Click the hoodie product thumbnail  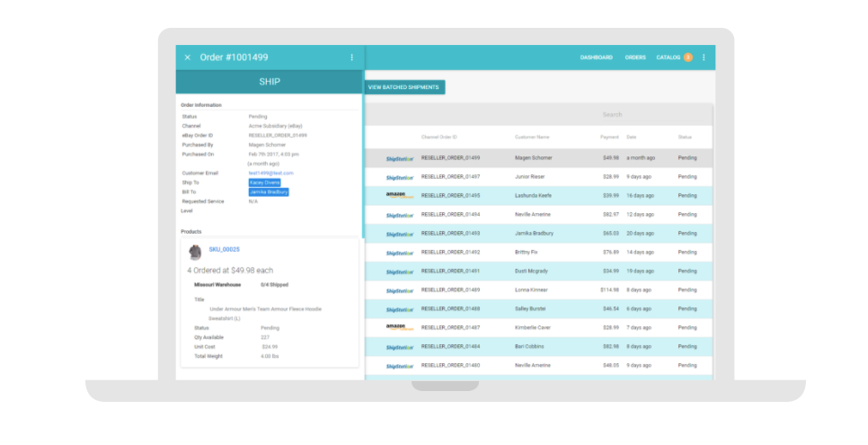[195, 252]
